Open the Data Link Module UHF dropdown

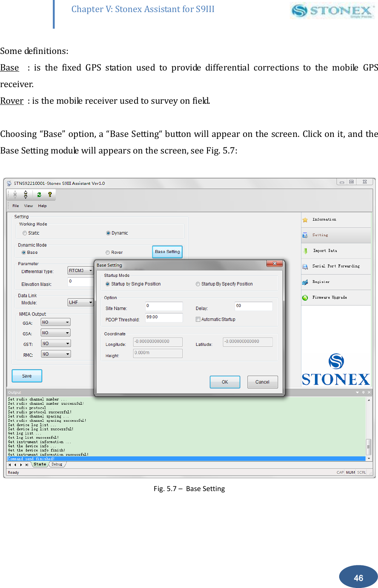(80, 302)
